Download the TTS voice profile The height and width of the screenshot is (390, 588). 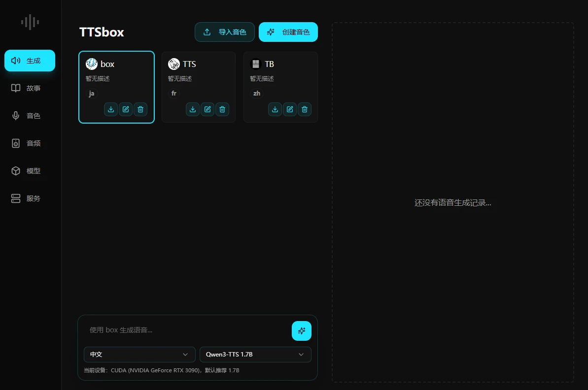pyautogui.click(x=193, y=109)
